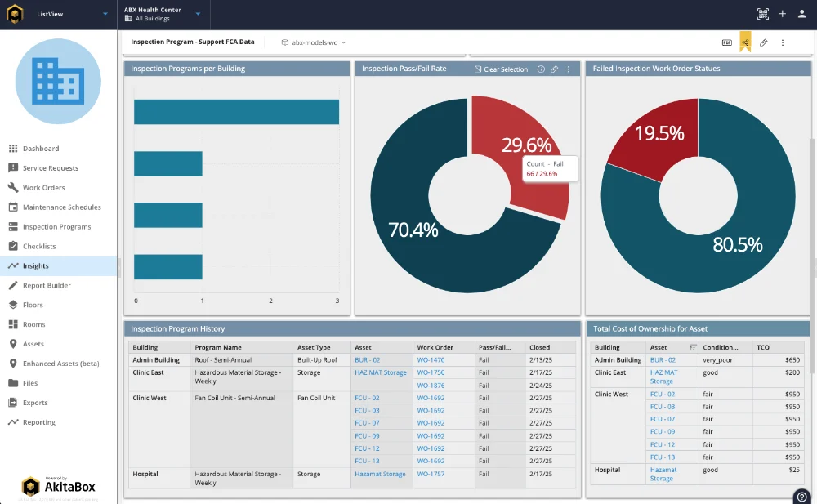Click the help question mark icon
The width and height of the screenshot is (817, 504).
pyautogui.click(x=802, y=496)
